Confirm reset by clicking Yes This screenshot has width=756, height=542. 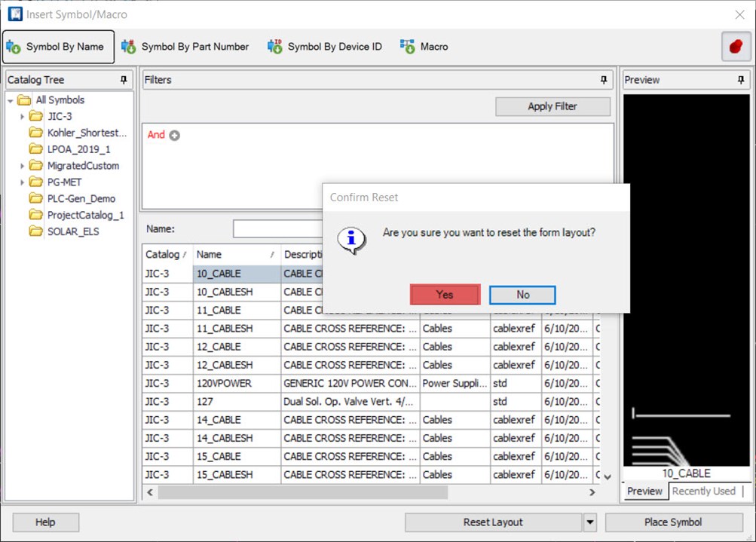444,294
